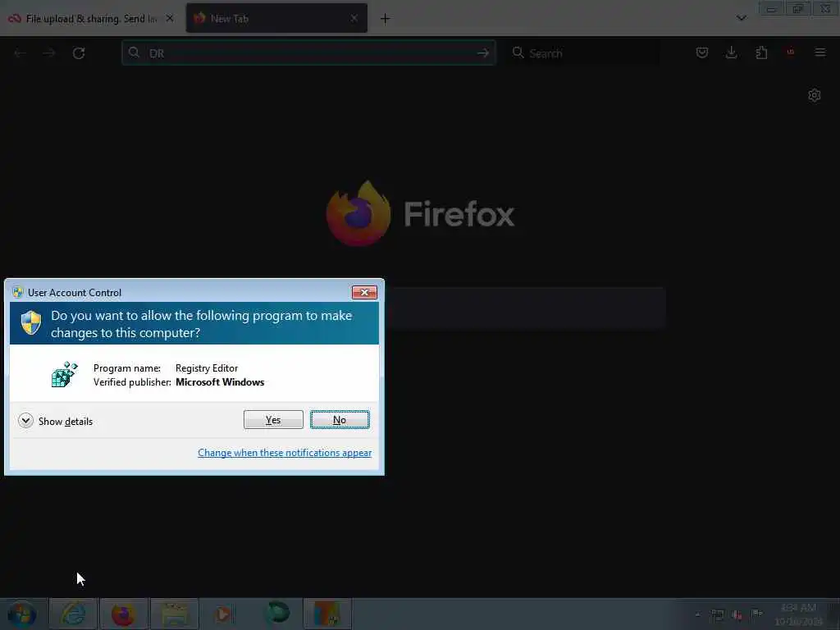Open New Tab personalize gear icon
Image resolution: width=840 pixels, height=630 pixels.
click(x=815, y=95)
